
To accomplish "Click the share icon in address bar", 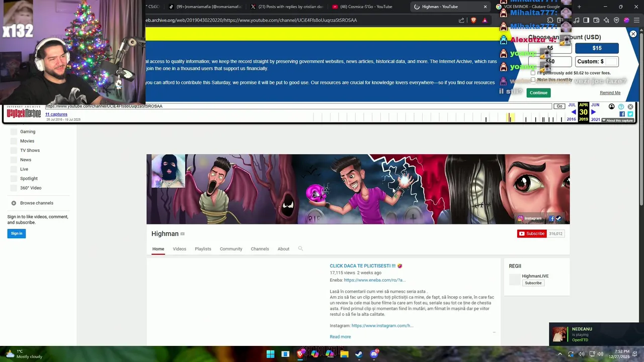I will click(x=461, y=20).
